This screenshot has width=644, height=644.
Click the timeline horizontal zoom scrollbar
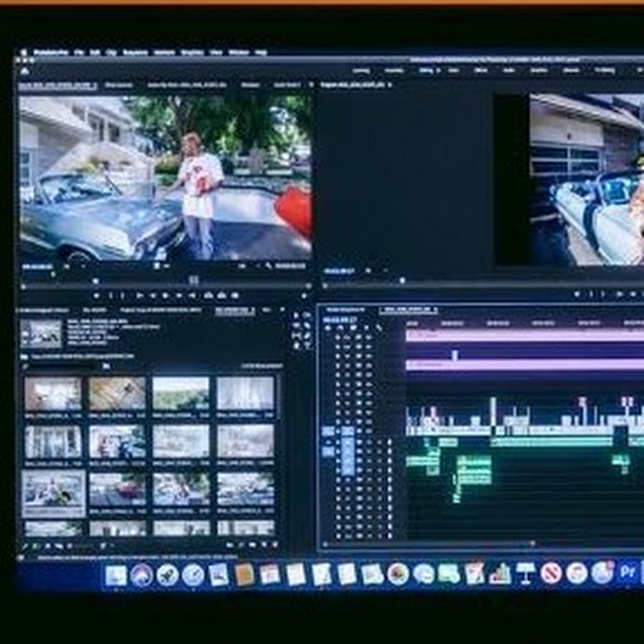tap(428, 543)
